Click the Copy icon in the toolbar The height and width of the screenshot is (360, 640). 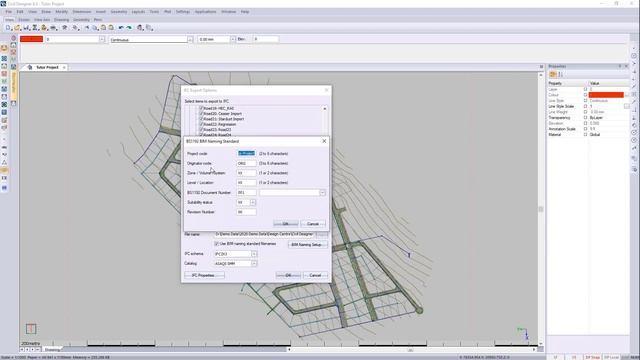click(95, 28)
